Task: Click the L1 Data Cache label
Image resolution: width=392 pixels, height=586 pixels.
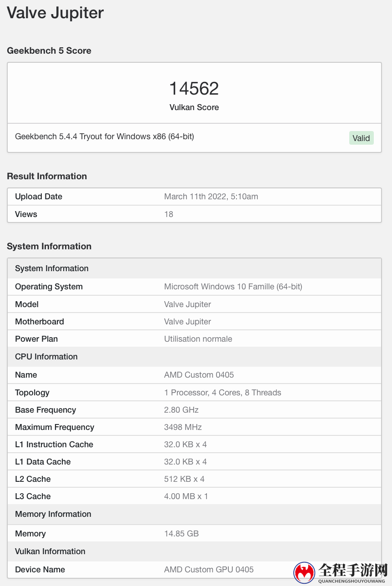Action: coord(43,462)
